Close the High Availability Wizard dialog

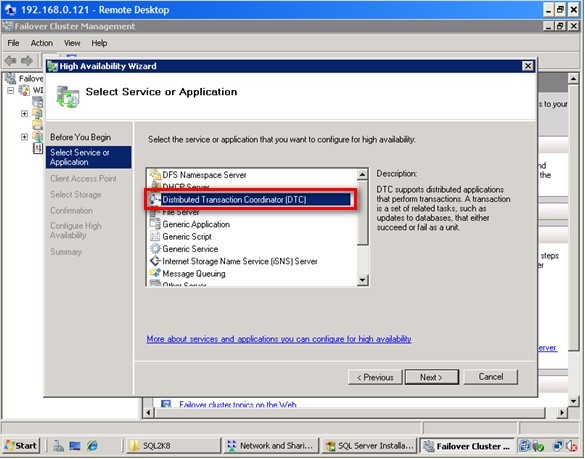tap(528, 66)
